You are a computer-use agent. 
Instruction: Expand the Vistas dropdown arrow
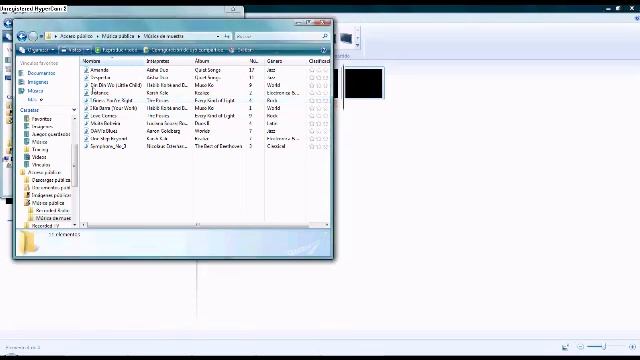(x=87, y=50)
